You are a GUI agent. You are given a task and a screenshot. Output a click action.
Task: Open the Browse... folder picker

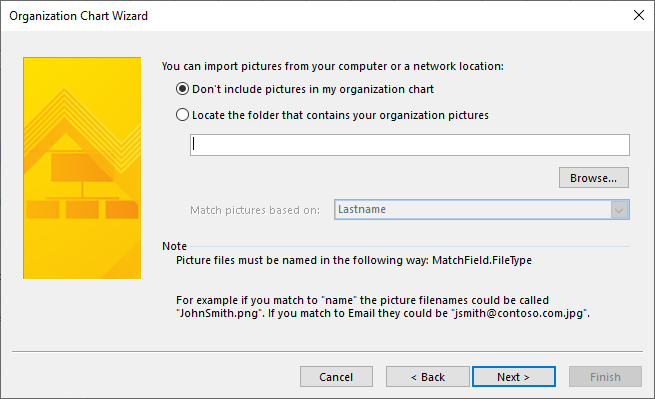point(594,178)
